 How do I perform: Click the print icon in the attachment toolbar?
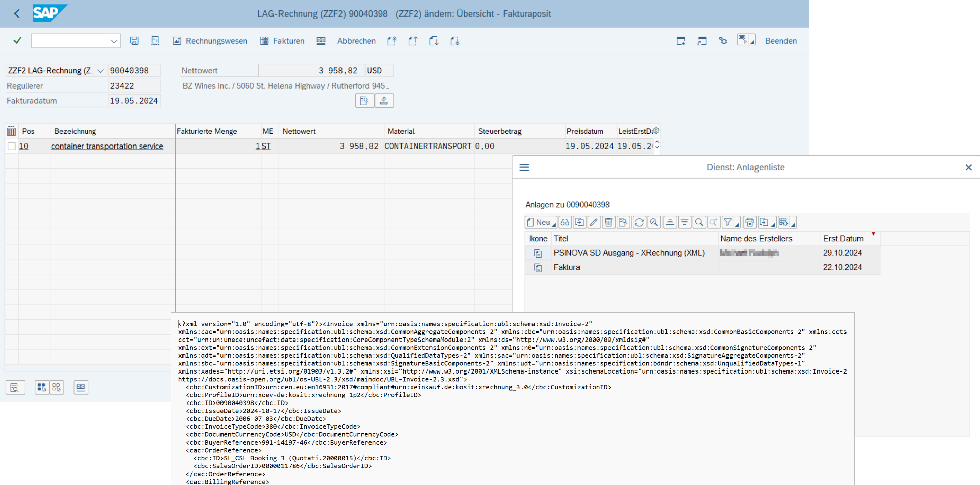749,222
